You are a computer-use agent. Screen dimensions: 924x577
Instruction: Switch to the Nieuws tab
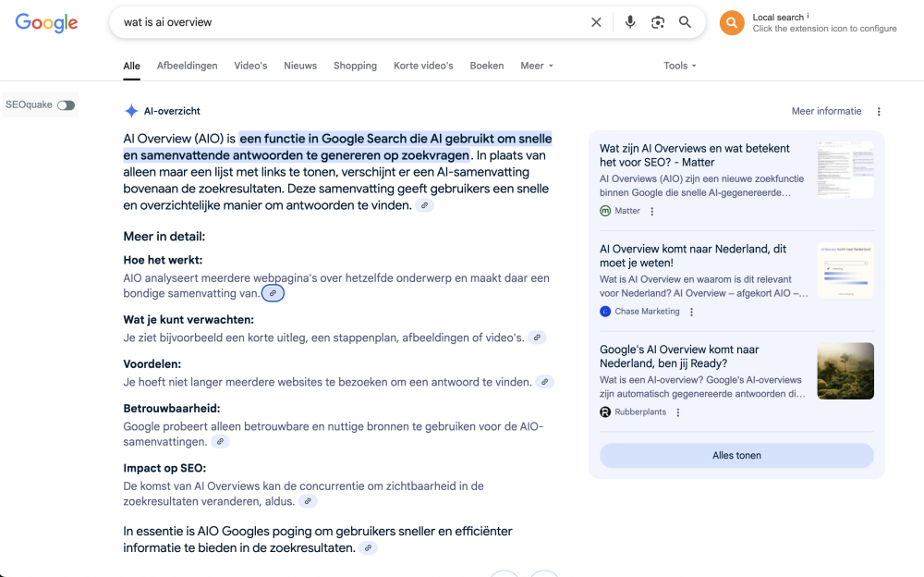[x=300, y=66]
